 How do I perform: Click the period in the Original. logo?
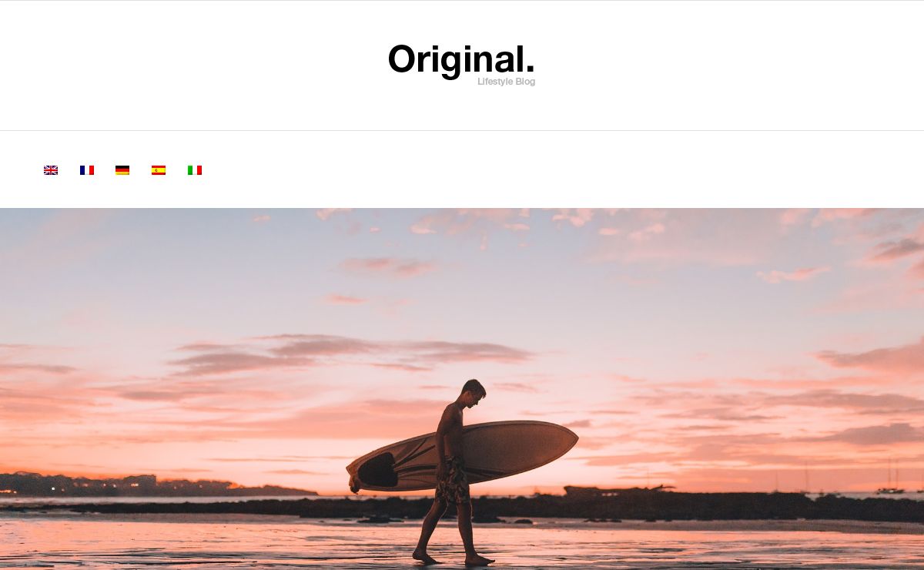tap(530, 70)
